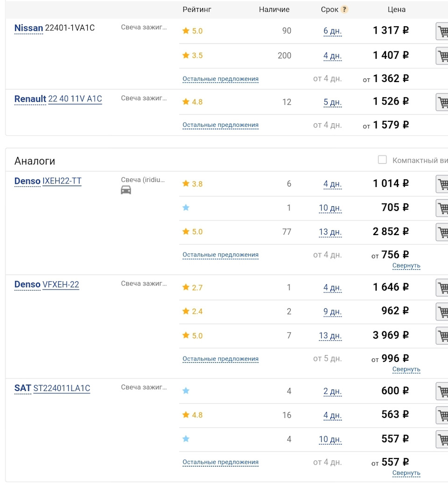
Task: Sort by the Рейтинг column header
Action: tap(197, 9)
